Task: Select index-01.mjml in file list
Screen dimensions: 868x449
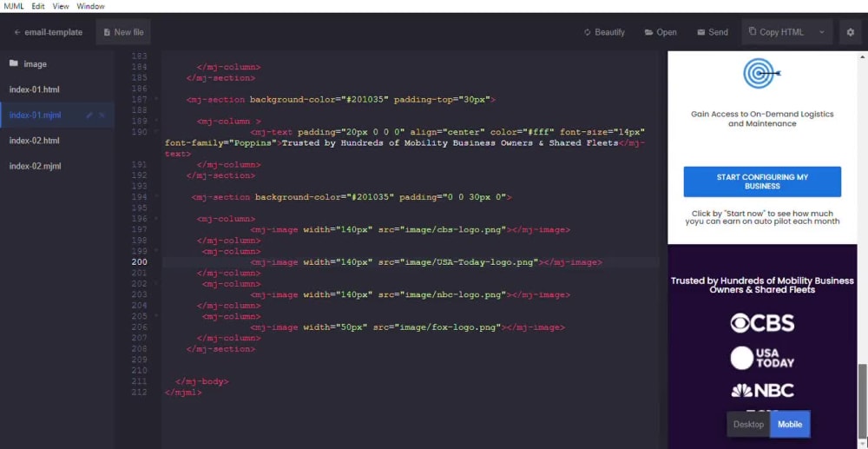Action: 36,116
